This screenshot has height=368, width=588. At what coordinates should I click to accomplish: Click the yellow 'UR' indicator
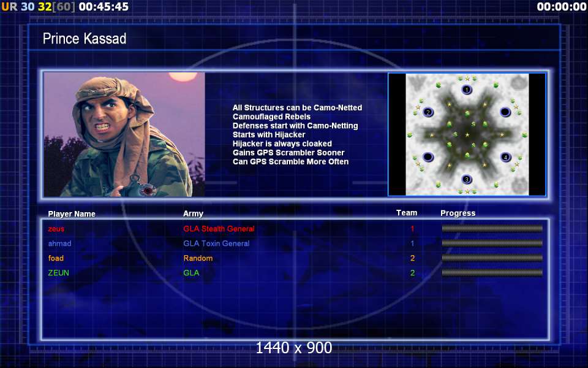coord(9,6)
